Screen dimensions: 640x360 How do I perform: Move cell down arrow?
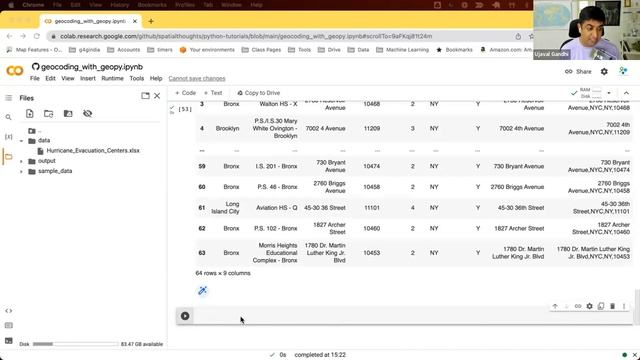tap(567, 306)
